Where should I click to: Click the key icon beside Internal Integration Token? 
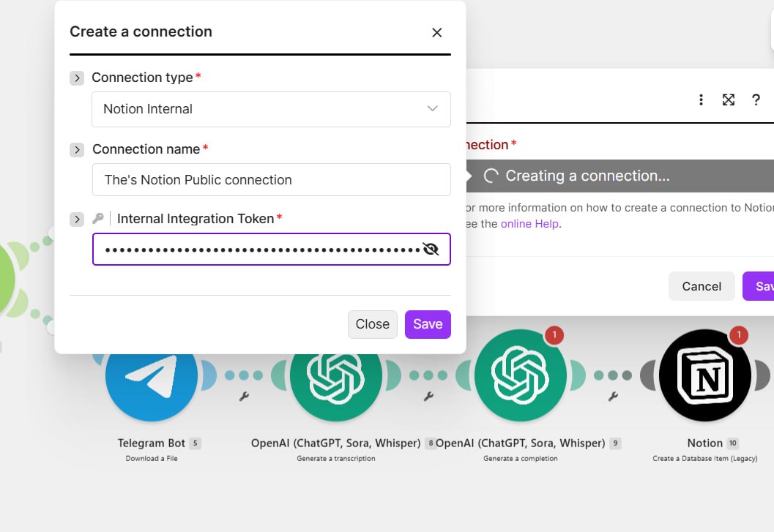click(x=97, y=218)
